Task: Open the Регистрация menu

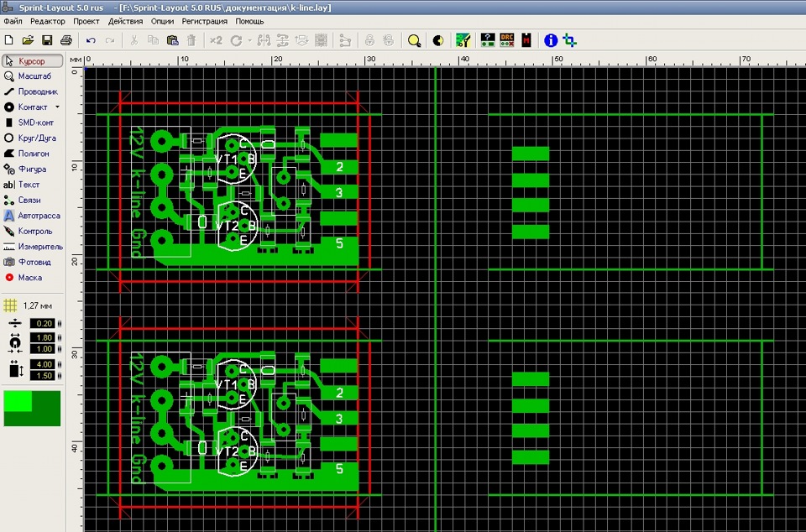Action: pyautogui.click(x=205, y=22)
